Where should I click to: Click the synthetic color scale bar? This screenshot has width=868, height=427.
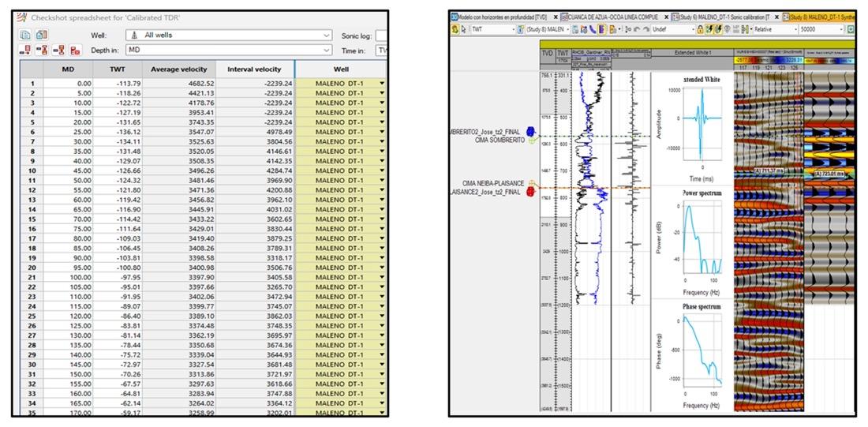click(x=829, y=60)
